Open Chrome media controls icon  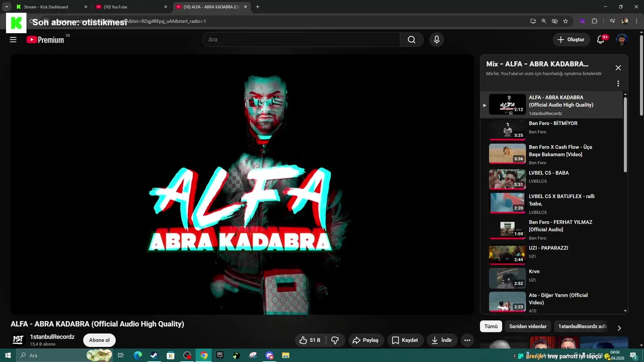612,21
